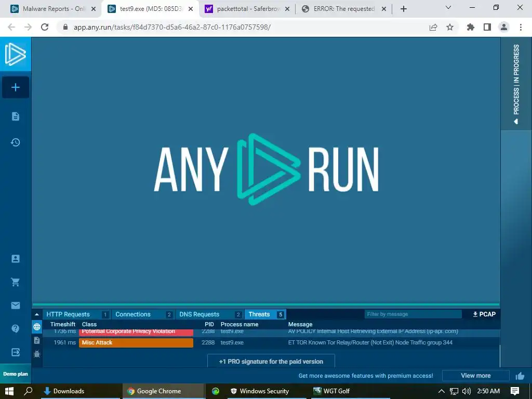The width and height of the screenshot is (532, 399).
Task: Open public reports document icon in sidebar
Action: [16, 116]
